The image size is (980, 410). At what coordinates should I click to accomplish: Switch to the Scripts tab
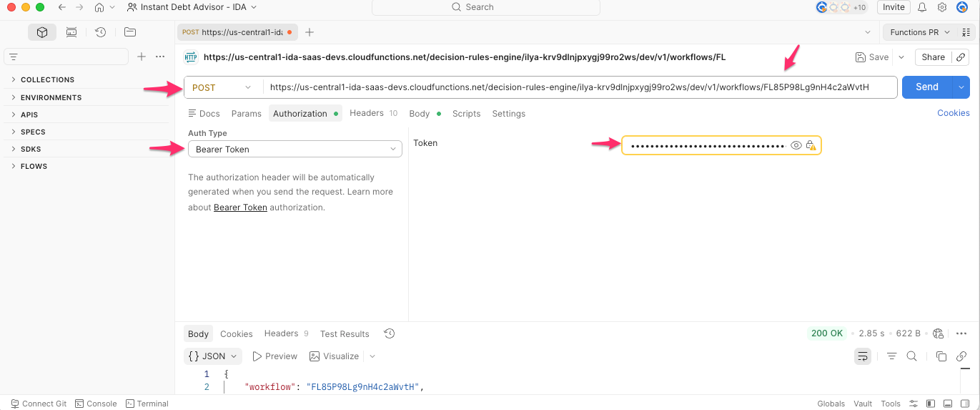click(466, 114)
